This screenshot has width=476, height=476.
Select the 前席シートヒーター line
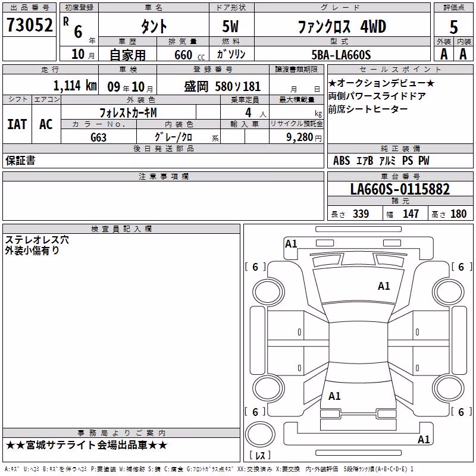pyautogui.click(x=368, y=109)
